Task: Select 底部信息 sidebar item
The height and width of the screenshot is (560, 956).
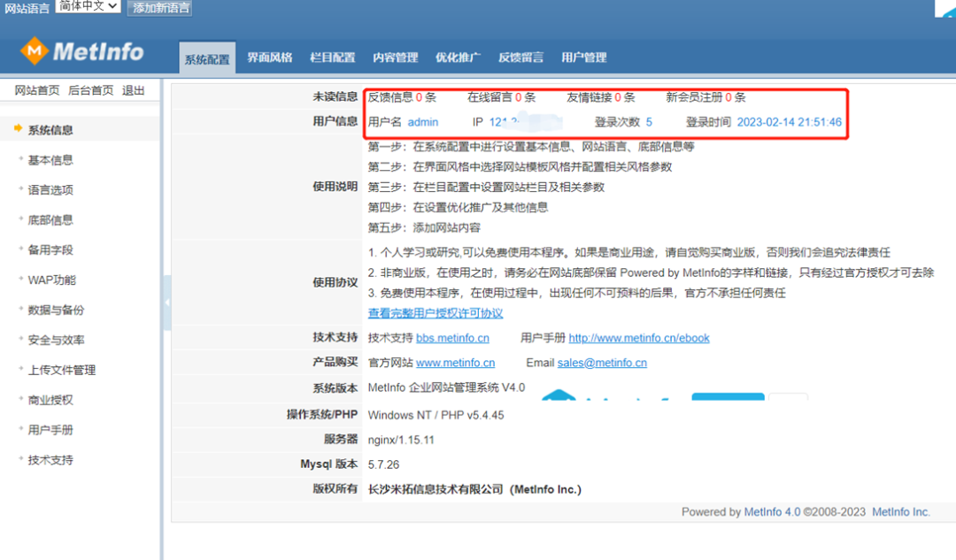Action: (x=50, y=220)
